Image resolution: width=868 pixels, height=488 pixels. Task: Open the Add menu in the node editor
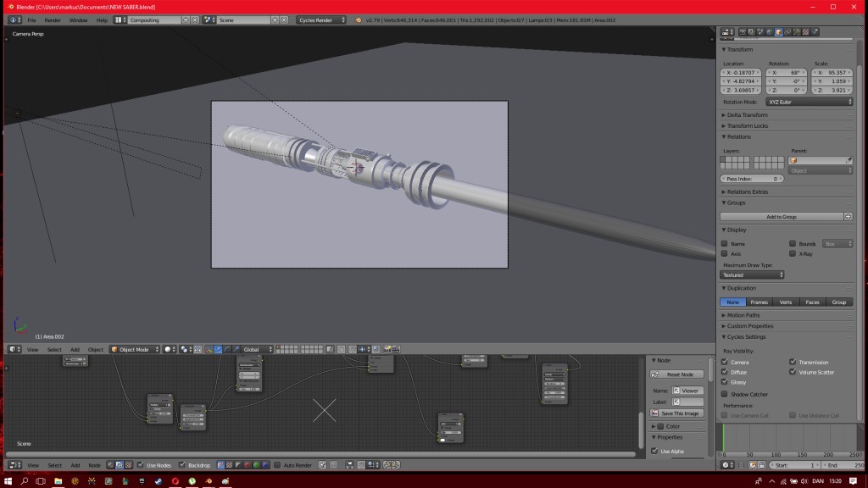75,465
